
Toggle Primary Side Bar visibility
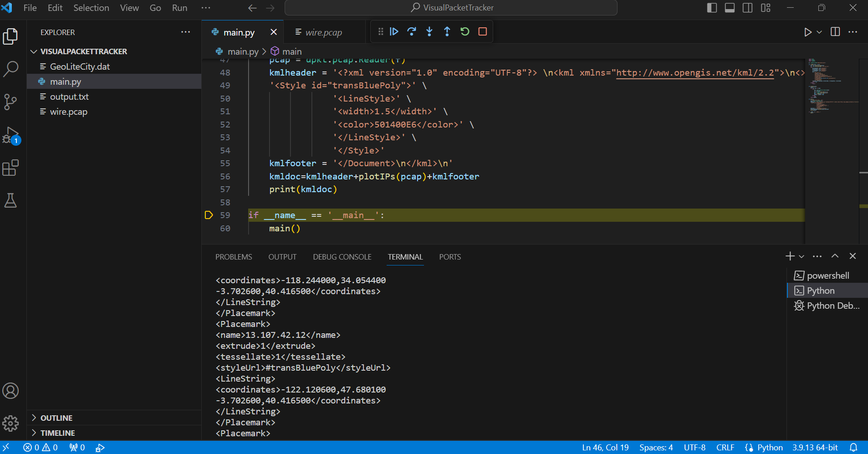[x=712, y=8]
